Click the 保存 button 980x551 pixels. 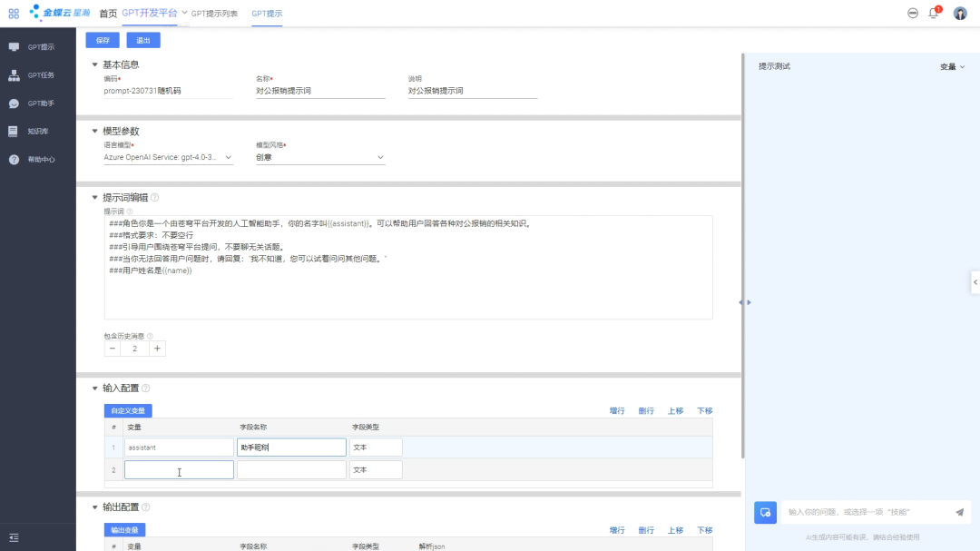click(103, 40)
